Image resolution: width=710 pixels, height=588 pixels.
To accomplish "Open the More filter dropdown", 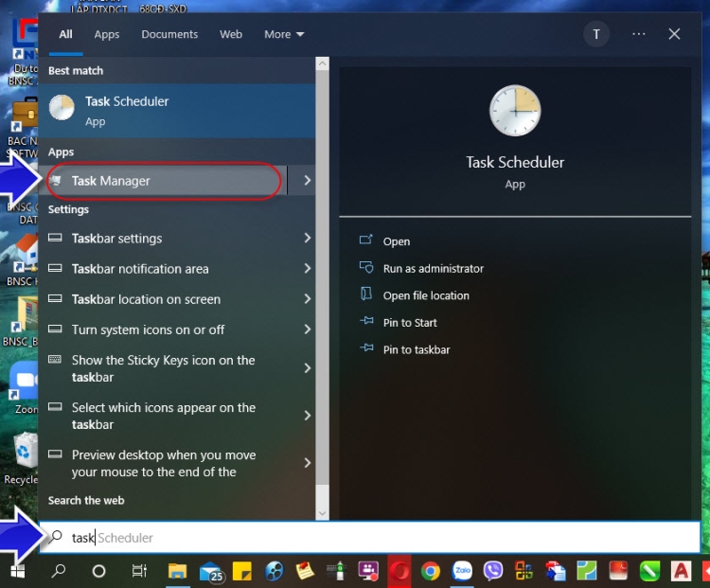I will (x=284, y=34).
